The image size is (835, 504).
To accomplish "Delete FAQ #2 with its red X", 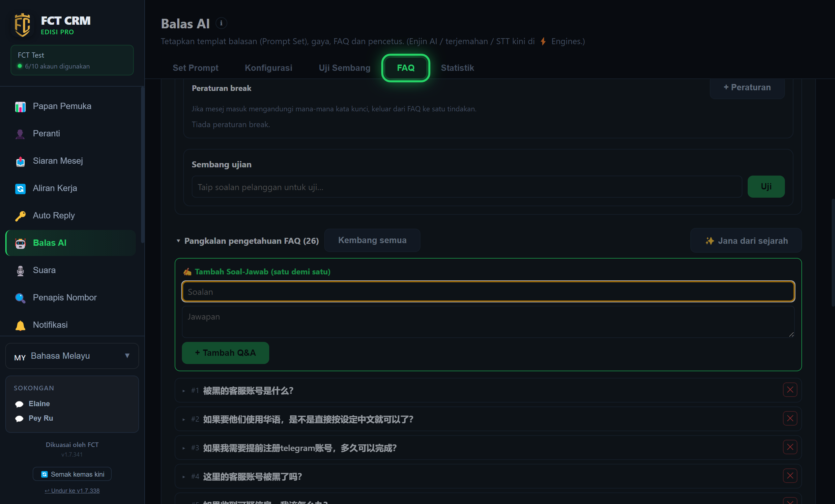I will coord(790,419).
